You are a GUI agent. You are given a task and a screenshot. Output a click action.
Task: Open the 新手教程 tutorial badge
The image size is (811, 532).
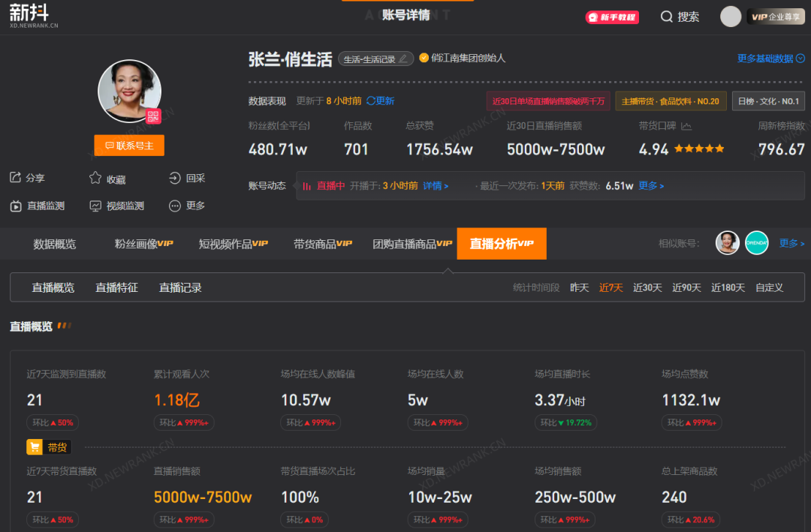pos(612,17)
